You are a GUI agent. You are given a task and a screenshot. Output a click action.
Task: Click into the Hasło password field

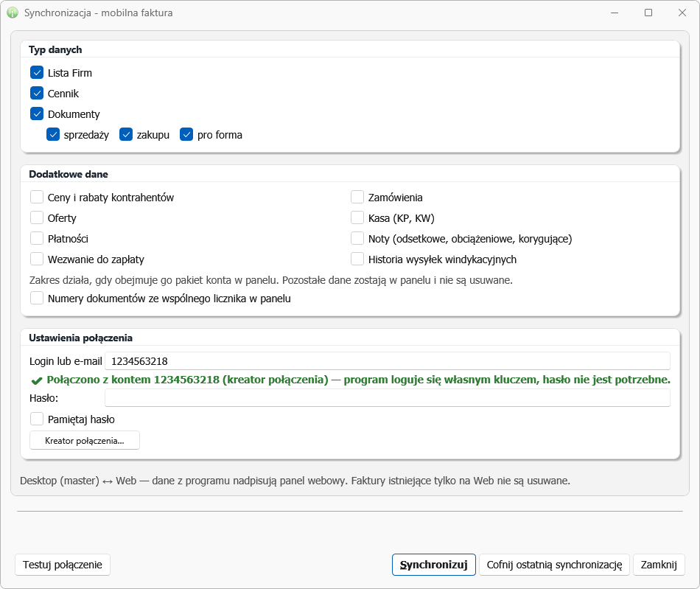pos(388,398)
